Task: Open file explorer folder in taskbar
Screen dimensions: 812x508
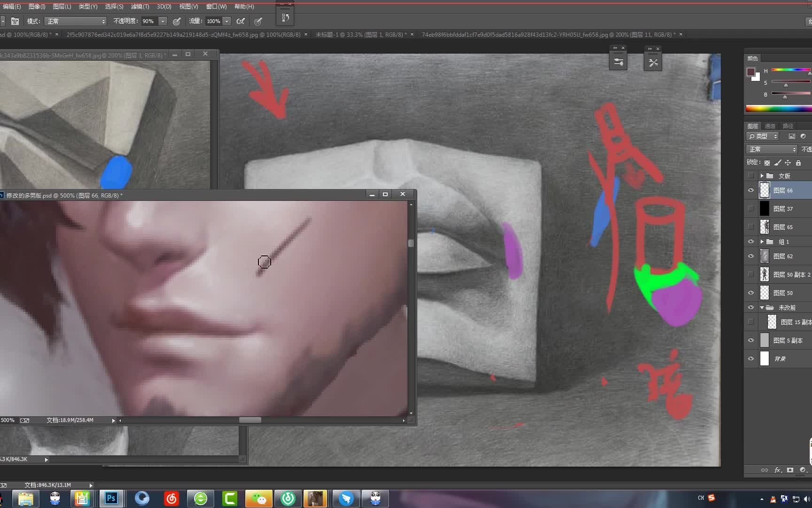Action: [x=25, y=498]
